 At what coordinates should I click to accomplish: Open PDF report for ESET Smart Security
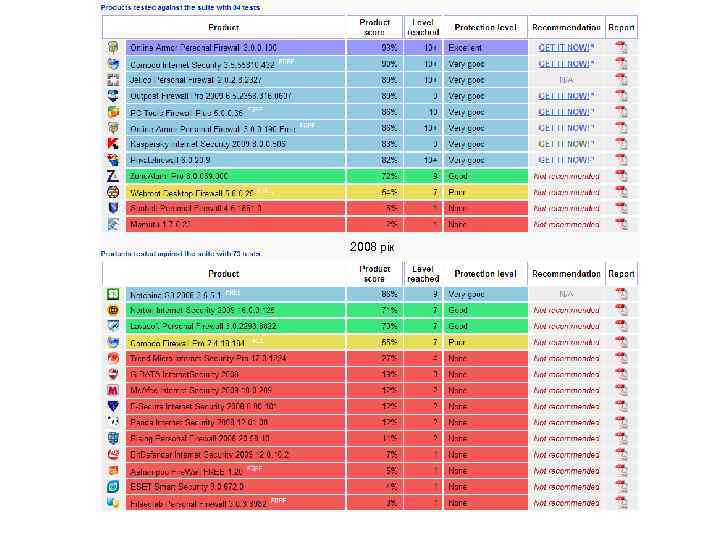[x=621, y=487]
